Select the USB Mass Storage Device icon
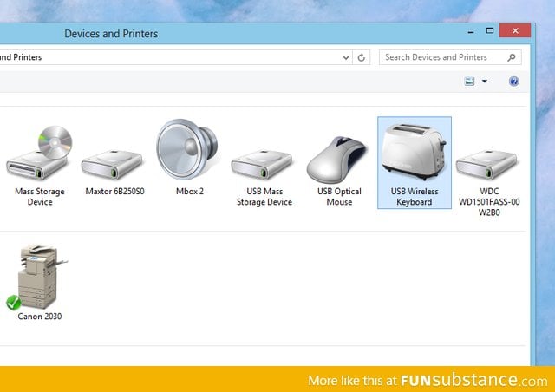 click(262, 164)
